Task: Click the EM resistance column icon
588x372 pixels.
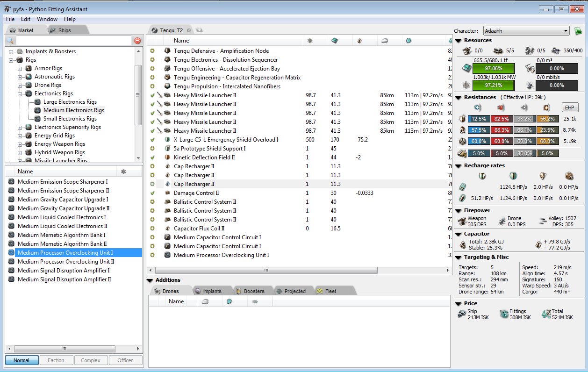Action: click(x=478, y=107)
